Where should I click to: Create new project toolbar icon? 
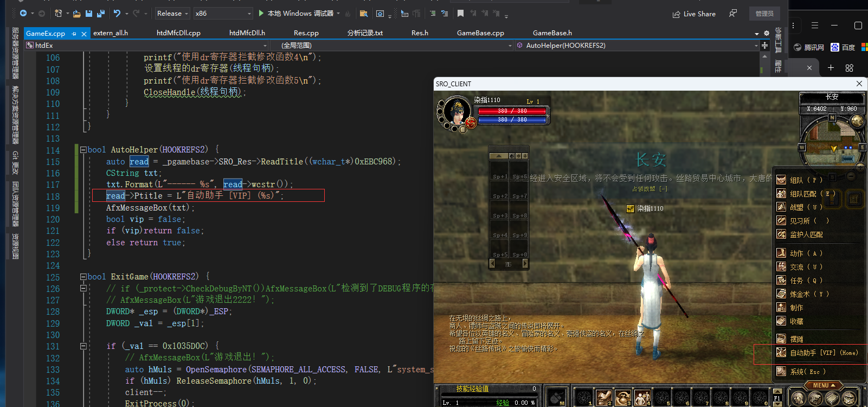click(59, 13)
